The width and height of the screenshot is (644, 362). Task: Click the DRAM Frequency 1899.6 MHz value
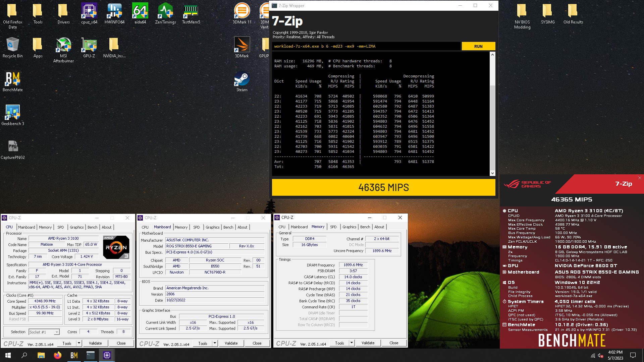click(x=353, y=265)
